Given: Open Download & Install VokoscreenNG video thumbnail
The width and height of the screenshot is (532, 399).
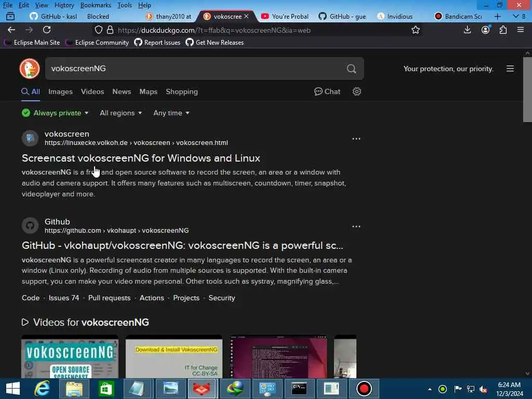Looking at the screenshot, I should 174,356.
